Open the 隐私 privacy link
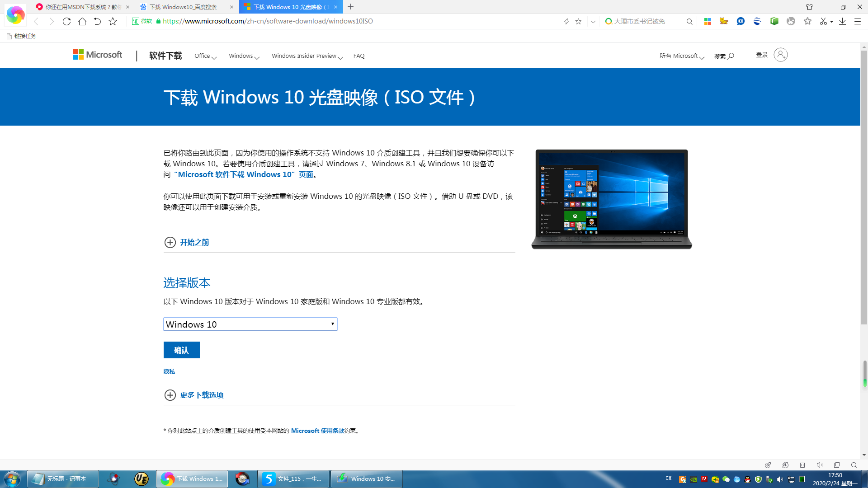The width and height of the screenshot is (868, 488). coord(169,371)
